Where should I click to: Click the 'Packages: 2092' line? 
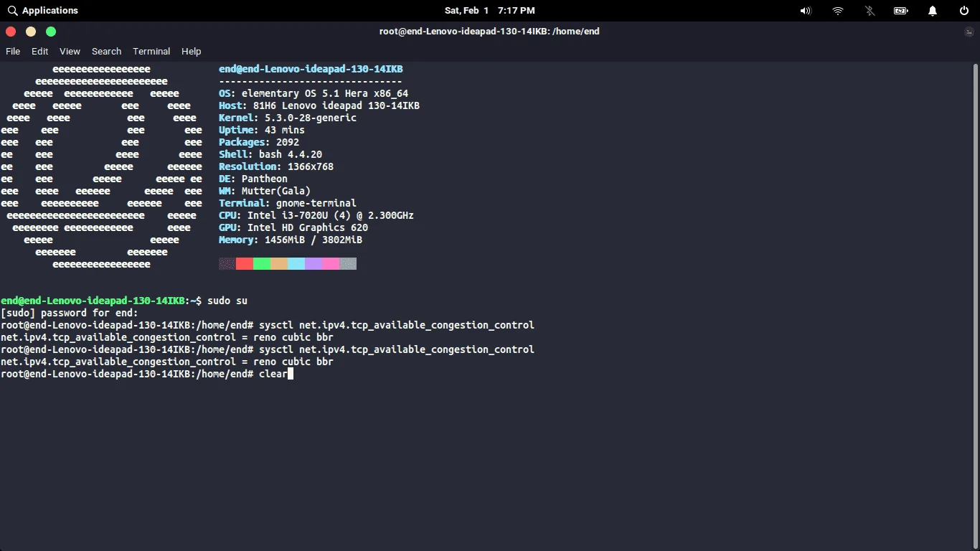pos(259,142)
